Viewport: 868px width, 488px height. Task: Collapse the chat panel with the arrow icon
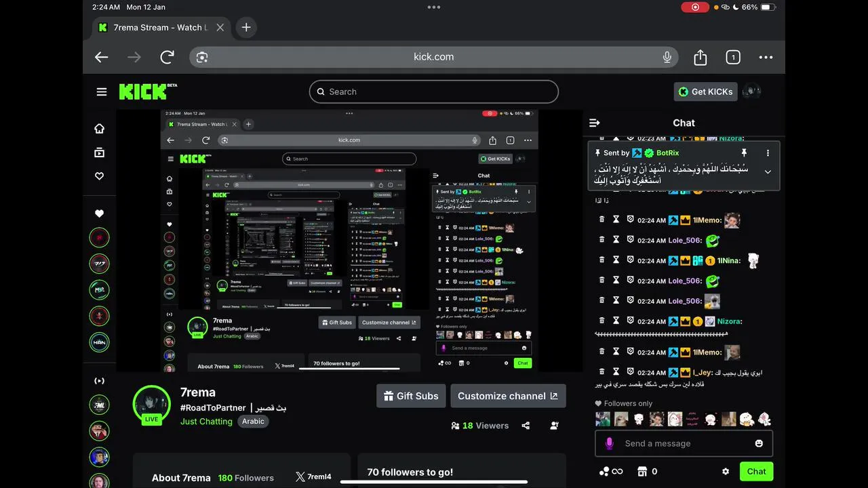(595, 123)
